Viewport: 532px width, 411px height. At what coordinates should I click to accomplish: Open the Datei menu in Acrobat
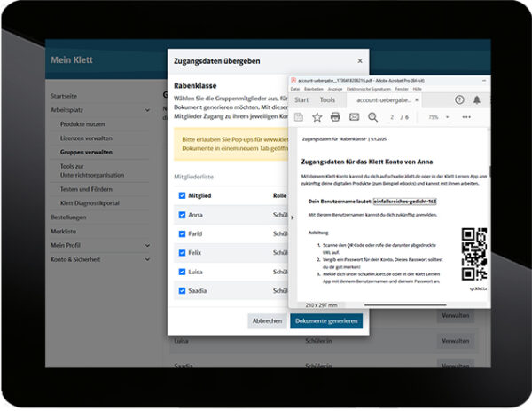pos(295,89)
